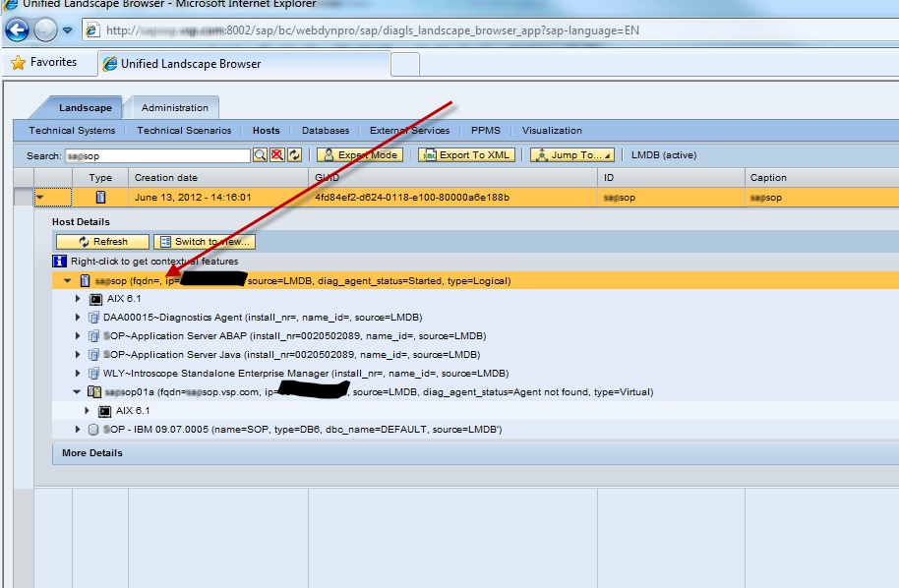The image size is (899, 588).
Task: Click the OS icon of AIX 6.1 above DAA00015
Action: (95, 299)
